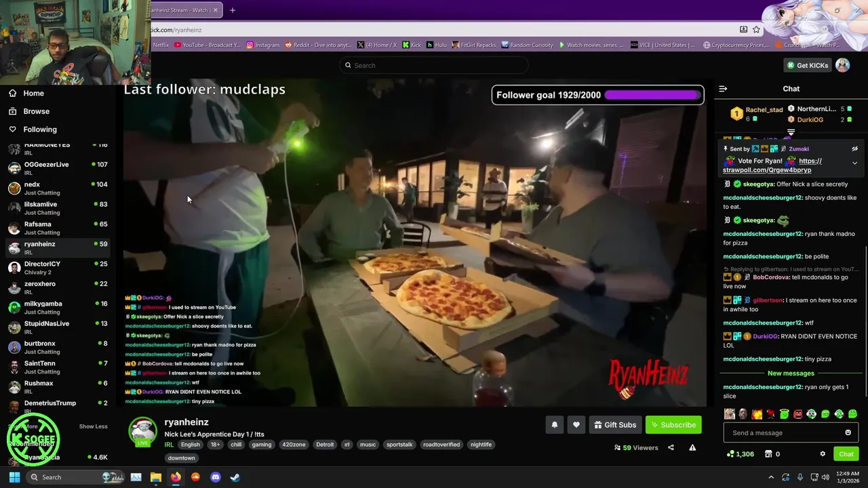Screen dimensions: 868x488
Task: Click the share stream icon
Action: (671, 447)
